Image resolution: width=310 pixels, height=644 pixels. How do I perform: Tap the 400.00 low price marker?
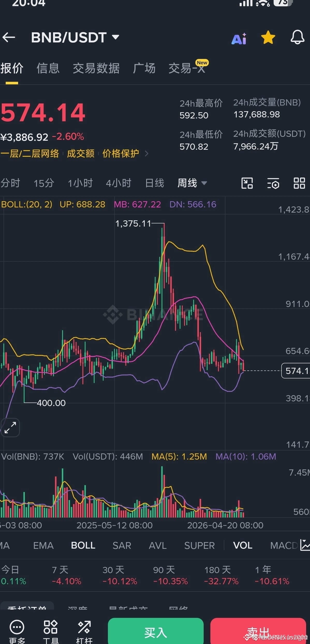pyautogui.click(x=51, y=403)
